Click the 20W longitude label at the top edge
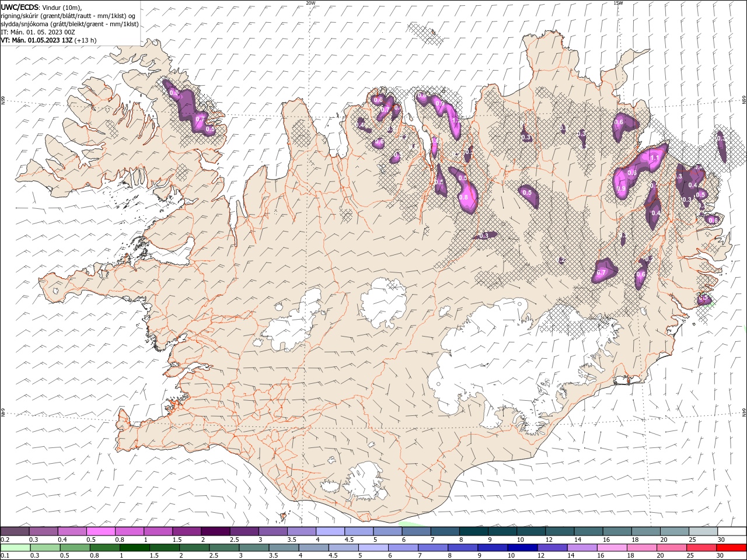747x560 pixels. point(310,3)
